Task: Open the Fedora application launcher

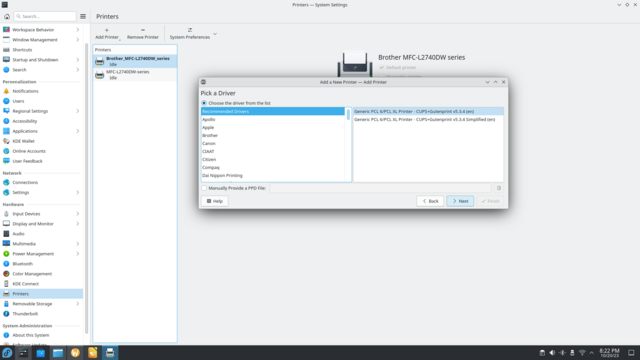Action: coord(7,353)
